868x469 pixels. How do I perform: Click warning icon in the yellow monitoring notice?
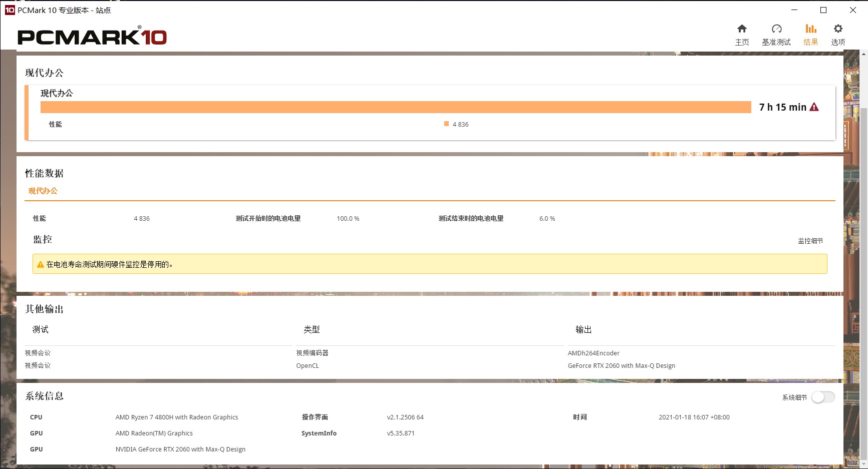coord(40,264)
